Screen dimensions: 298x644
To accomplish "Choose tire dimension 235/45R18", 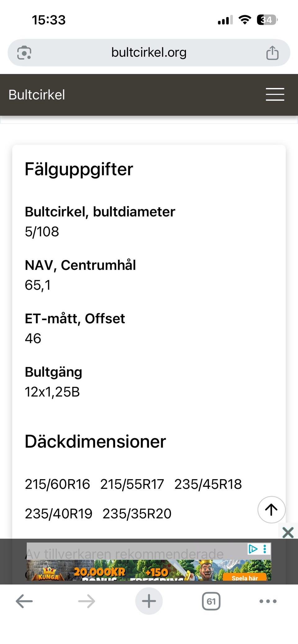I will 208,484.
